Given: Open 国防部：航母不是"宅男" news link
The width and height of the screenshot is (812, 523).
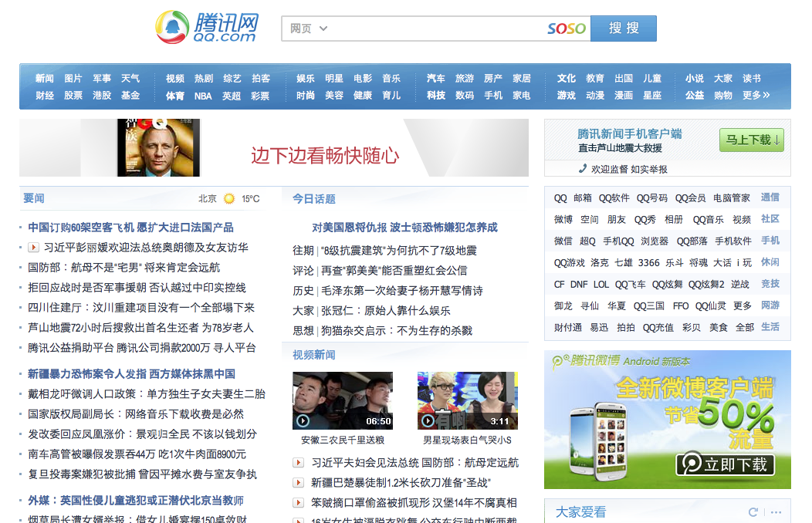Looking at the screenshot, I should (123, 268).
